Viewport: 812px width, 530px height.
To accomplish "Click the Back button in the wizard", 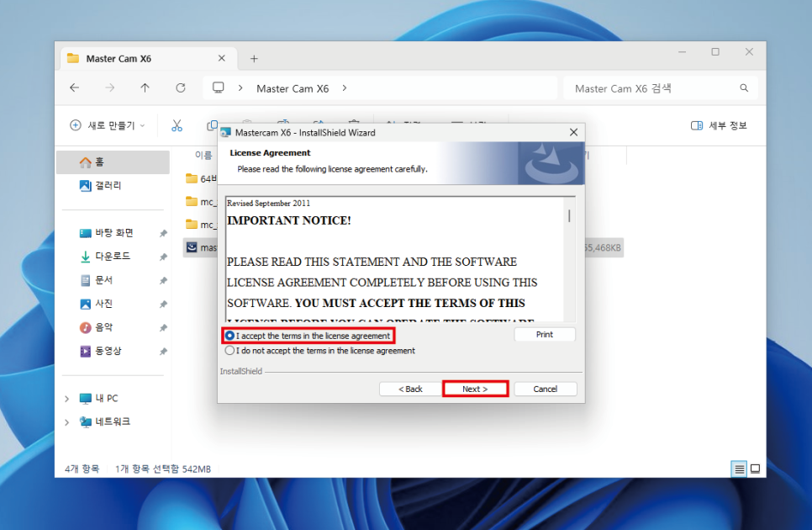I will point(410,389).
